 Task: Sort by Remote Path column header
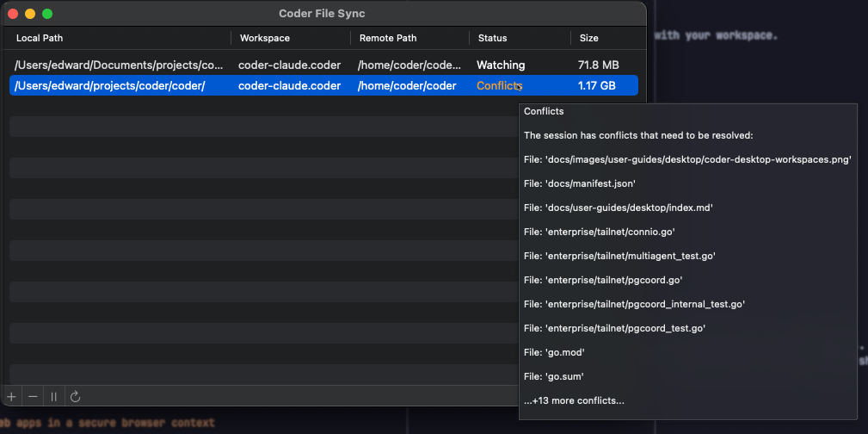(x=388, y=38)
